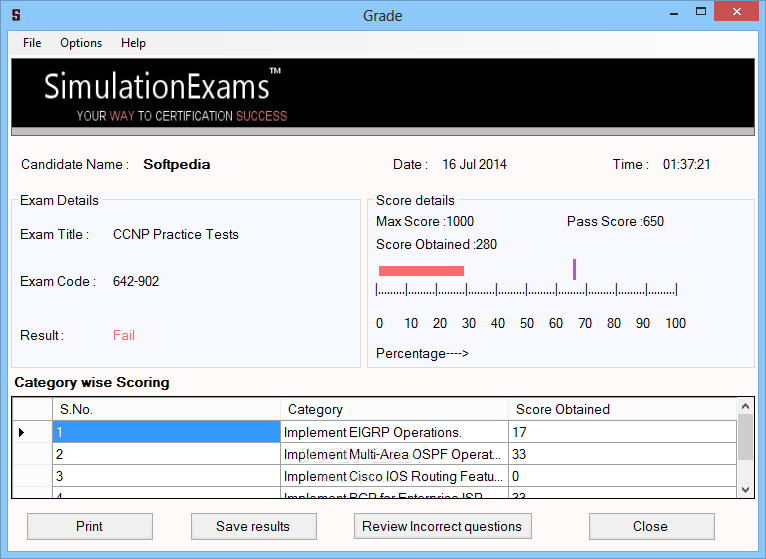
Task: Select 'Implement Multi-Area OSPF Operat...' cell
Action: point(394,454)
